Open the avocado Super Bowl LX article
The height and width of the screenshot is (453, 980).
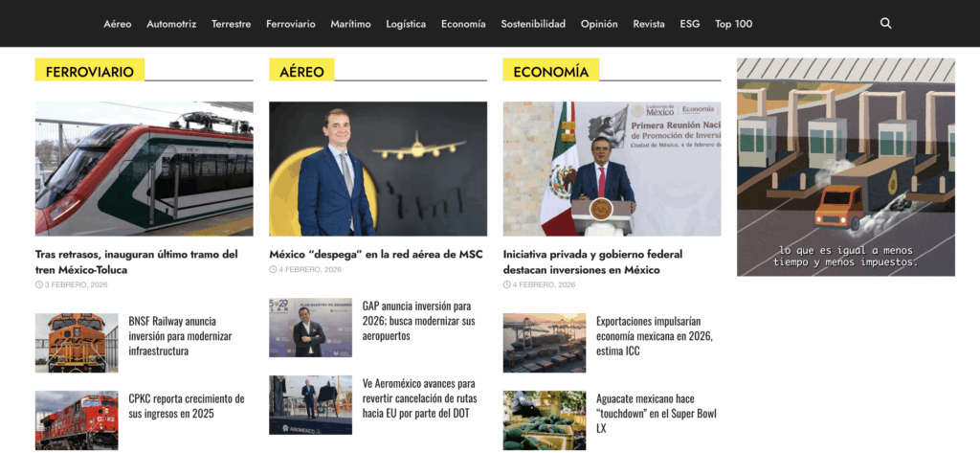pyautogui.click(x=657, y=414)
